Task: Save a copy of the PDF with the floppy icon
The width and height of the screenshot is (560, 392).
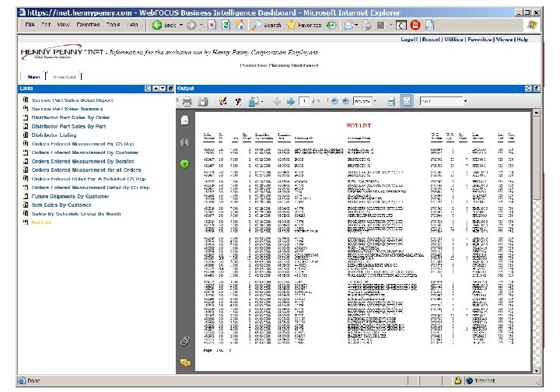Action: pos(203,101)
